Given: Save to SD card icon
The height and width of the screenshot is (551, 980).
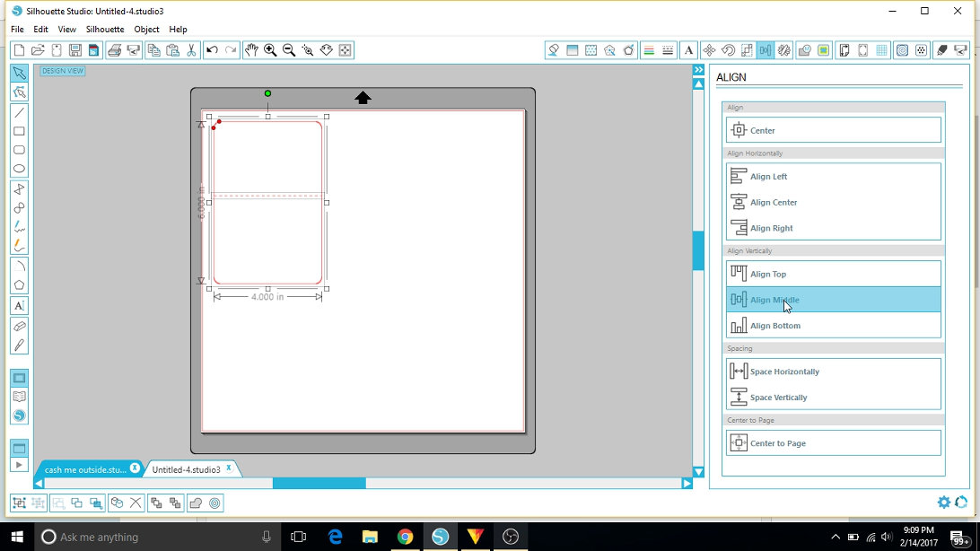Looking at the screenshot, I should point(93,50).
